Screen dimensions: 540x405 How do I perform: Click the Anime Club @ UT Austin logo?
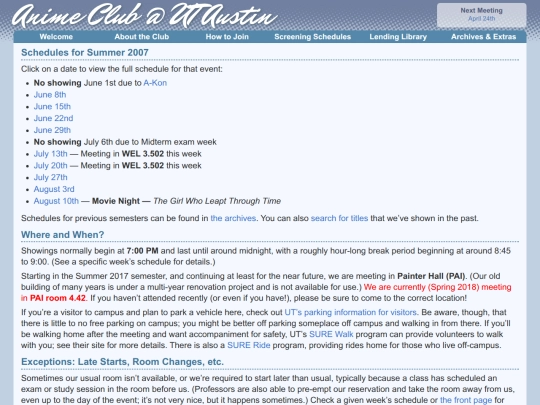145,15
